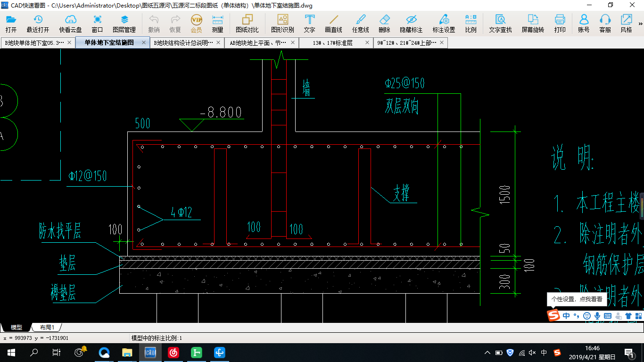Click the CAD快速看图 taskbar app icon
Image resolution: width=644 pixels, height=362 pixels.
(x=150, y=352)
